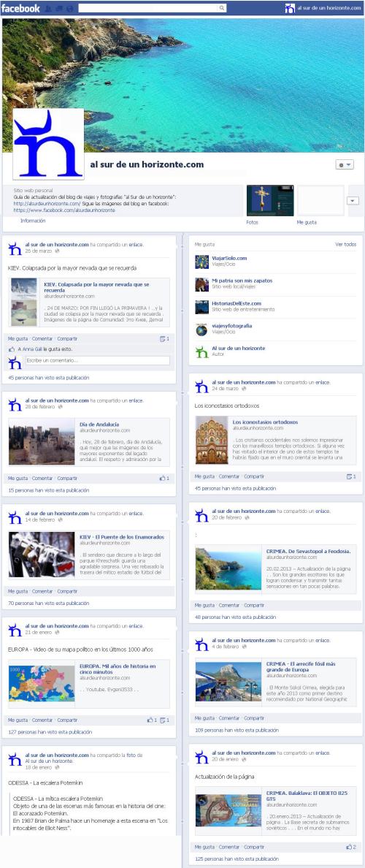Click avatar on 14 de febrero post

coord(15,517)
